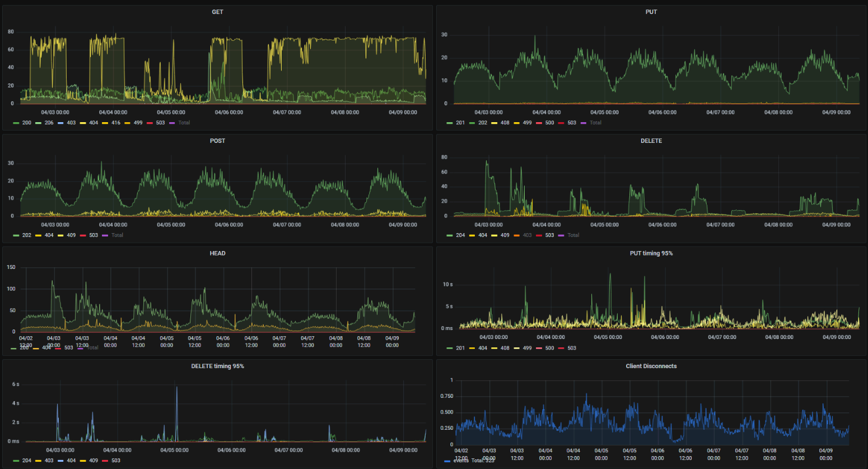Show the Total series in POST legend

pos(117,235)
